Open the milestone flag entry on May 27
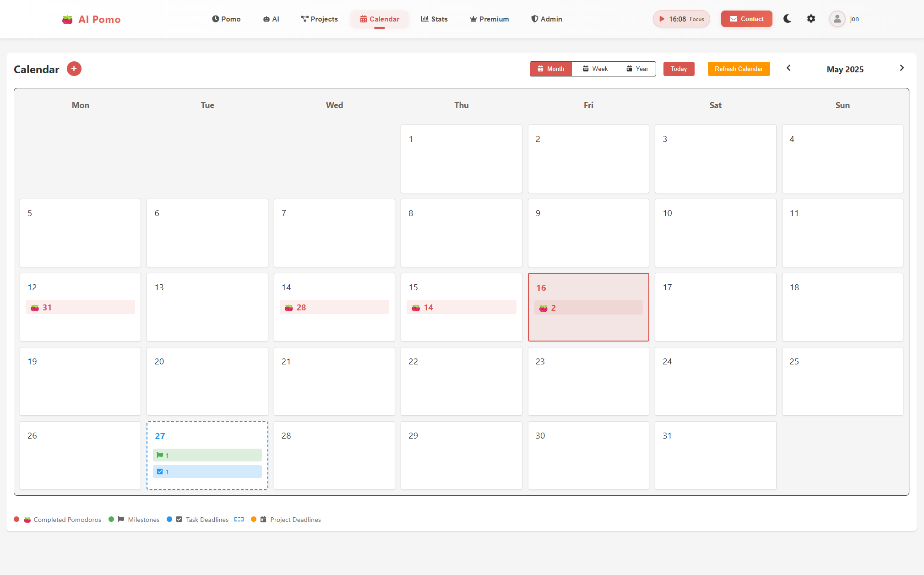The height and width of the screenshot is (575, 924). click(x=207, y=455)
